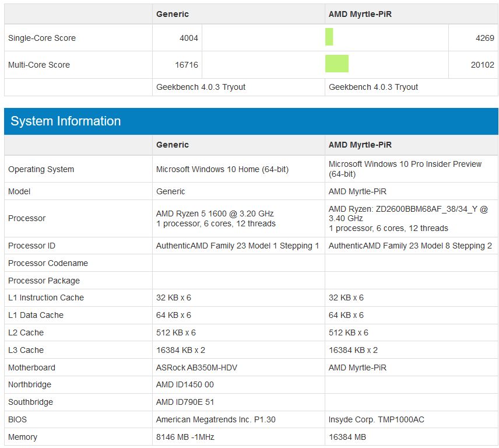Click the 8146 MB -1MHz memory value
Image resolution: width=499 pixels, height=448 pixels.
point(185,437)
